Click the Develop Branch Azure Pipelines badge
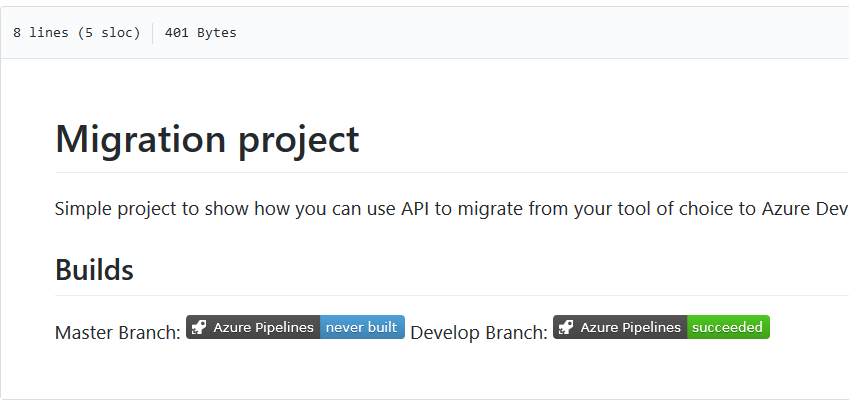The width and height of the screenshot is (849, 400). [661, 327]
